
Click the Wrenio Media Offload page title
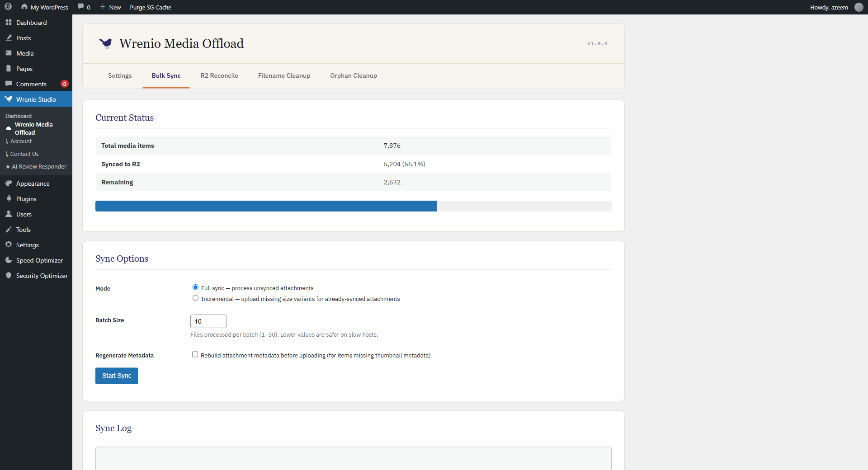coord(181,43)
